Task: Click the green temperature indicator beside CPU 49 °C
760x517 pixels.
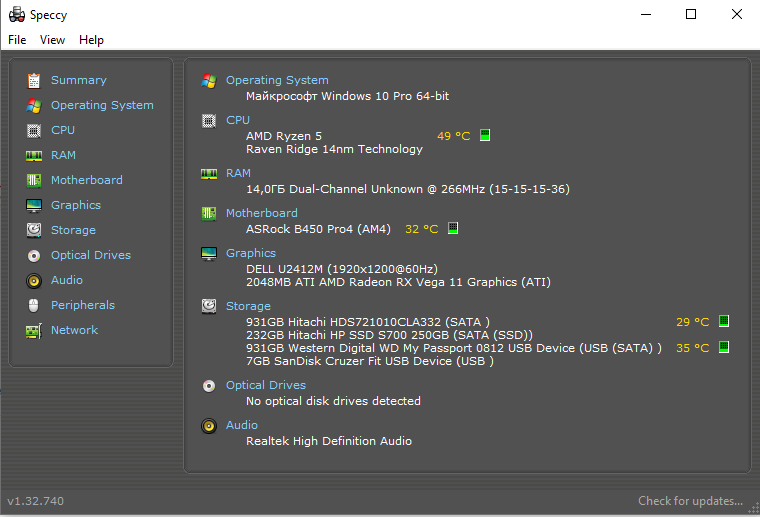Action: tap(485, 135)
